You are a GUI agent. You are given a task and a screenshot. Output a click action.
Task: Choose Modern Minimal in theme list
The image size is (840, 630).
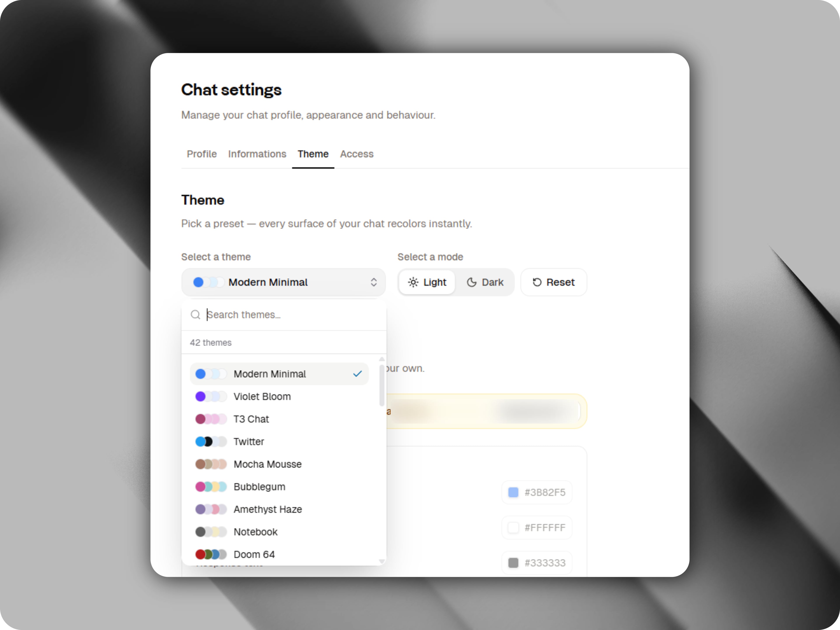pyautogui.click(x=279, y=374)
